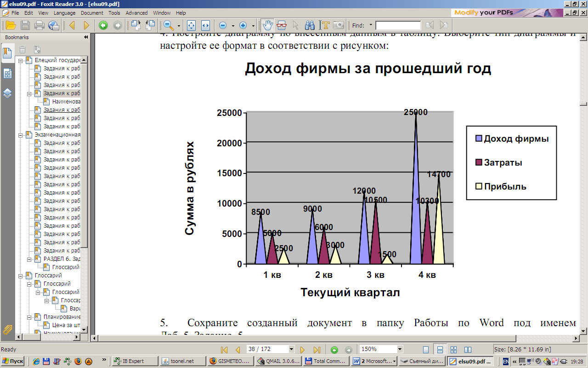Image resolution: width=588 pixels, height=368 pixels.
Task: Rotate the page view counterclockwise
Action: point(150,25)
